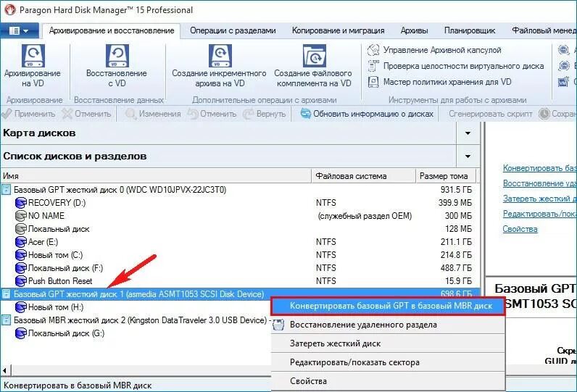Screen dimensions: 577x392
Task: Click partition icon of NO NAME
Action: point(20,216)
